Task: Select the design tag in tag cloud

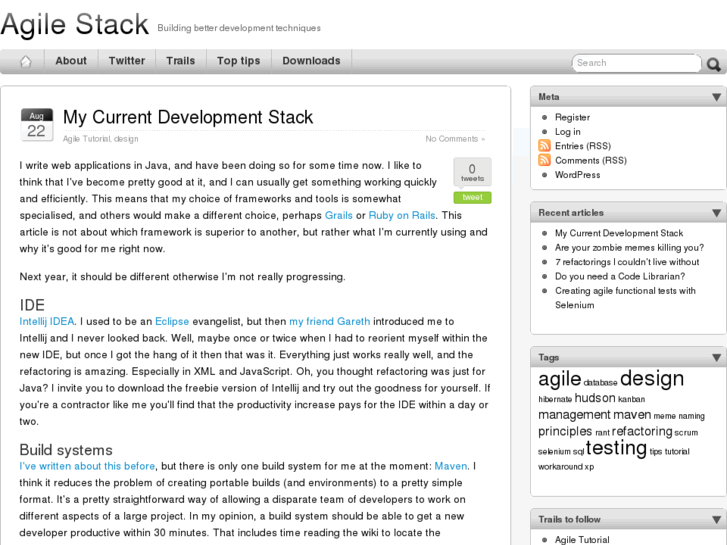Action: 651,378
